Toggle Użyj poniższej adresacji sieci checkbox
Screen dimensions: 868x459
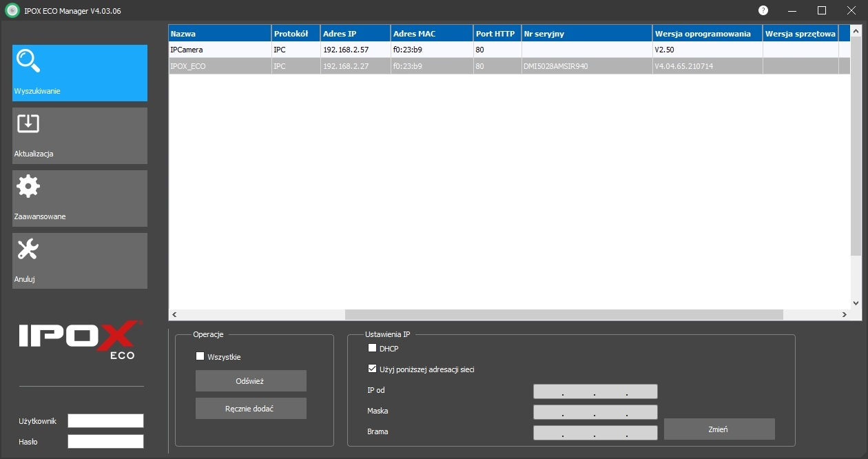(373, 369)
